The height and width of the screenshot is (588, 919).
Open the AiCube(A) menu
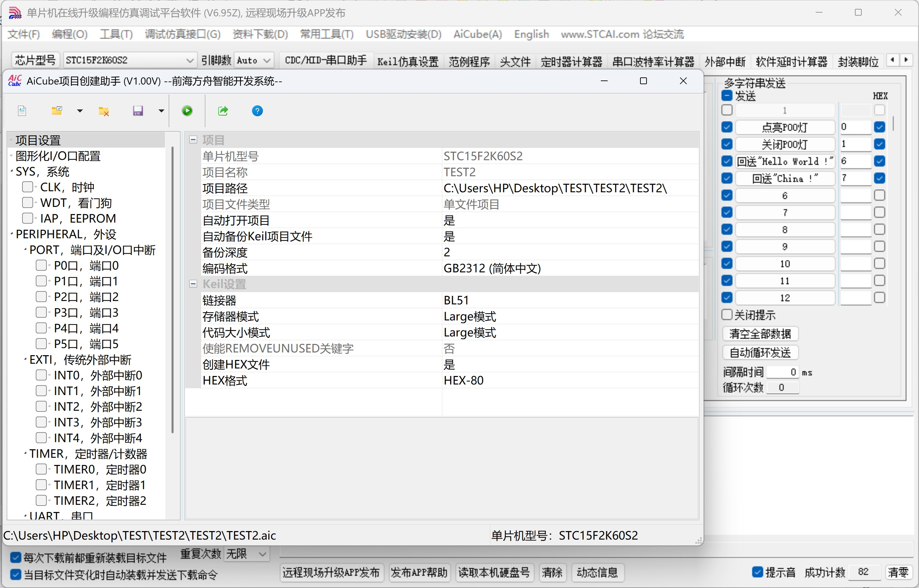477,34
